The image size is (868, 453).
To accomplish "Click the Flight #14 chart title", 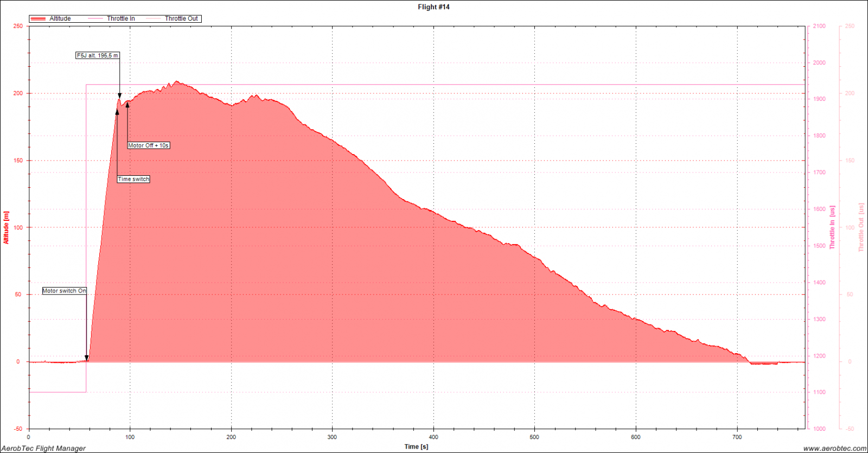I will tap(433, 7).
